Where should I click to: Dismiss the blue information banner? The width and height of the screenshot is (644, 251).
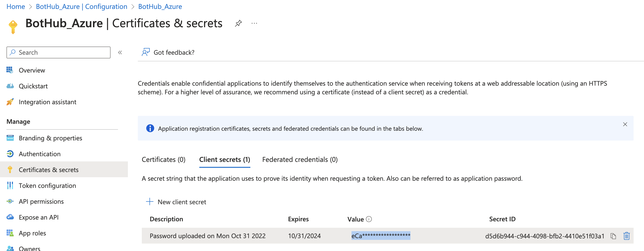click(625, 124)
